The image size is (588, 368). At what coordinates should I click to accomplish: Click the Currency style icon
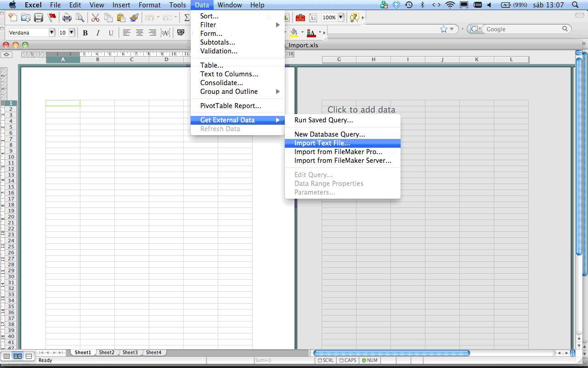pos(181,33)
